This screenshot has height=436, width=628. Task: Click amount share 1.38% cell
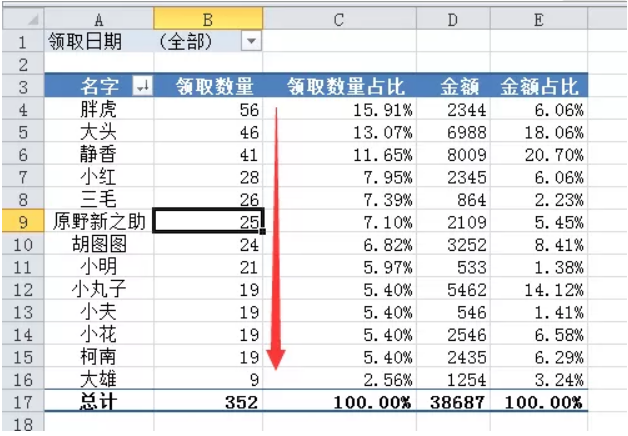[x=539, y=266]
